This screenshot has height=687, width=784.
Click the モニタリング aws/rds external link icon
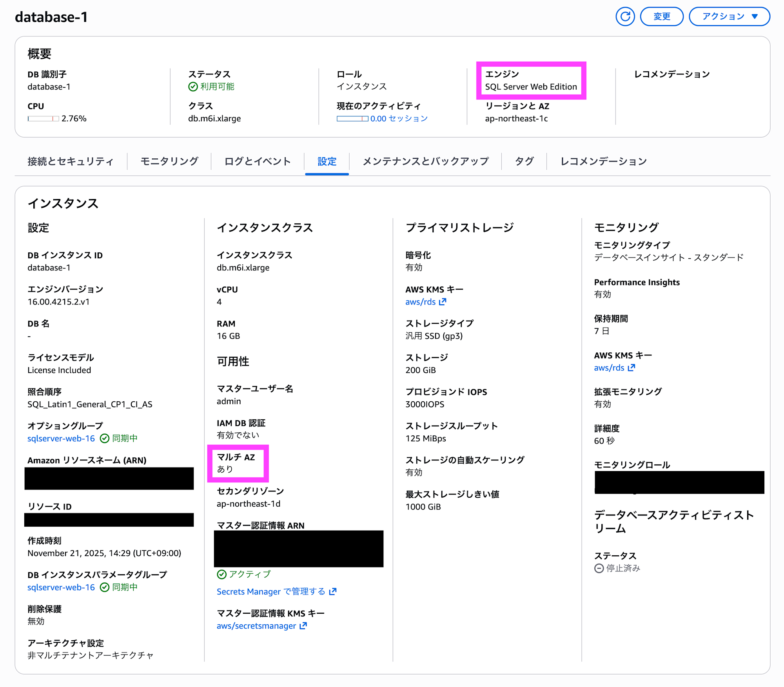(x=632, y=368)
